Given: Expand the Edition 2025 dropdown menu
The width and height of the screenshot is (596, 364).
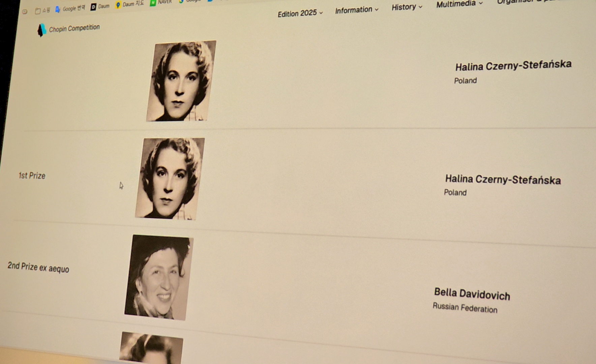Looking at the screenshot, I should (300, 13).
